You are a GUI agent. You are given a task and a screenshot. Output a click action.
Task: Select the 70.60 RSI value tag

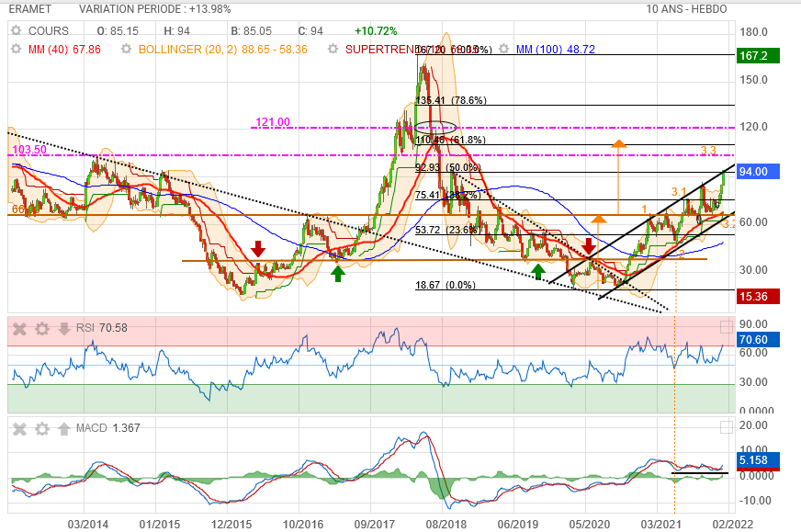[x=758, y=340]
